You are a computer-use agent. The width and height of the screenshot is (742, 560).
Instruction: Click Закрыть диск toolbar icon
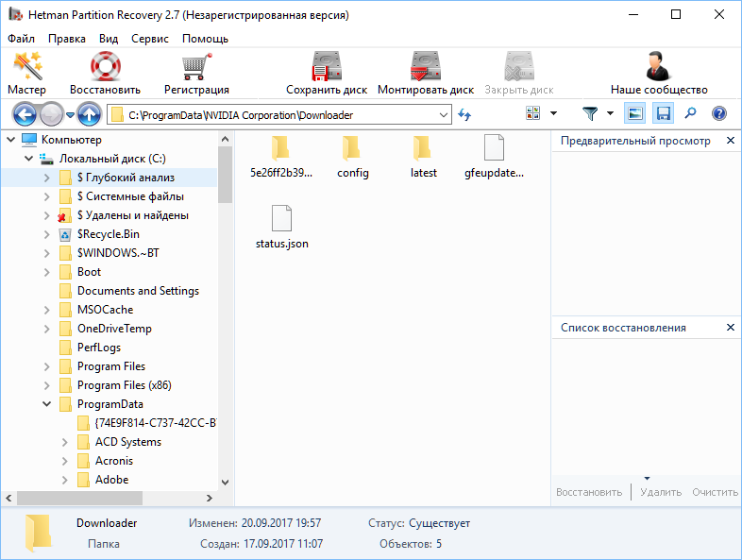point(519,67)
